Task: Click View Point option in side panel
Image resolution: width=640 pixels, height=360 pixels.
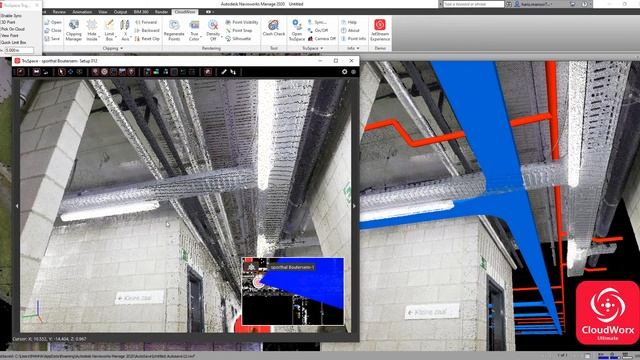Action: (x=10, y=36)
